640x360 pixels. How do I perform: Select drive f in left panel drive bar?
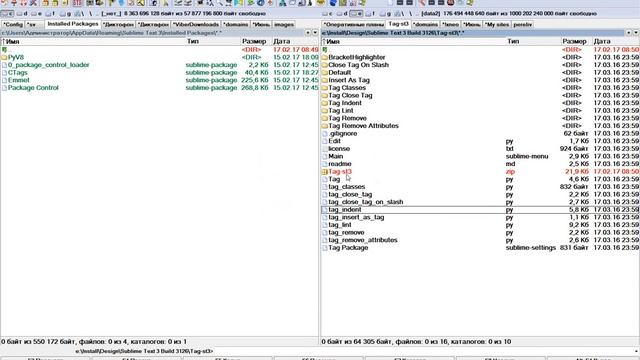click(50, 13)
